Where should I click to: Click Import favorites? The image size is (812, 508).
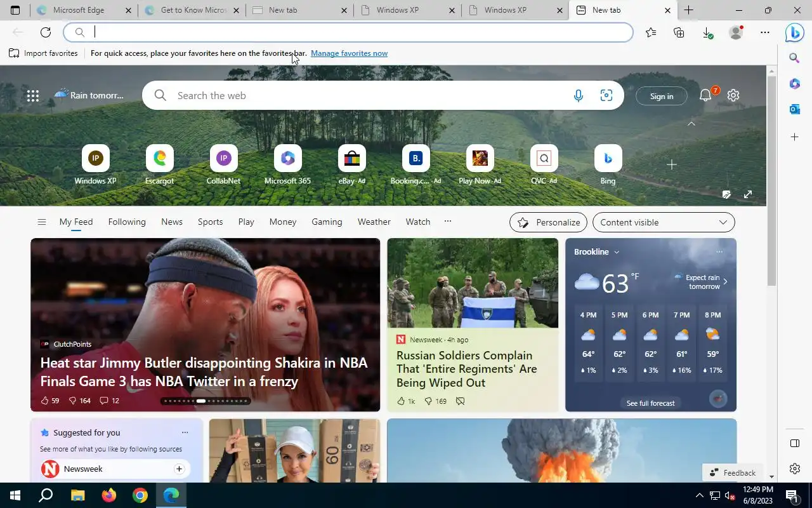coord(43,53)
